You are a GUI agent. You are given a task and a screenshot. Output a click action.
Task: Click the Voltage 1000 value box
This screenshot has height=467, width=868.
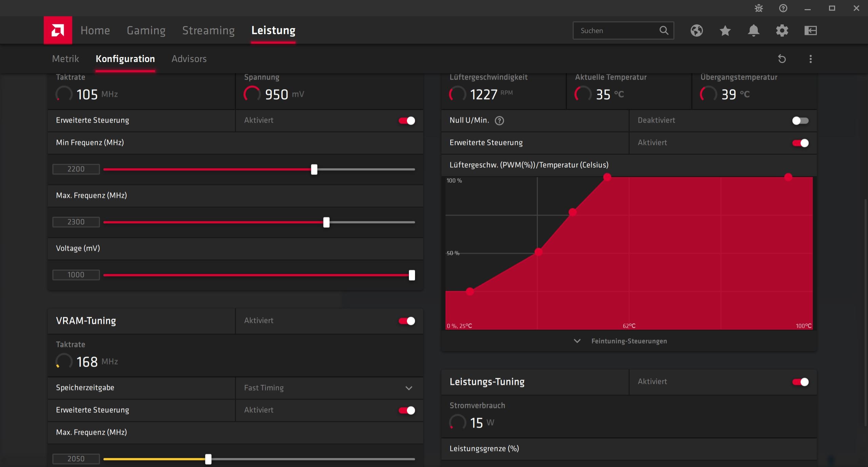coord(76,275)
